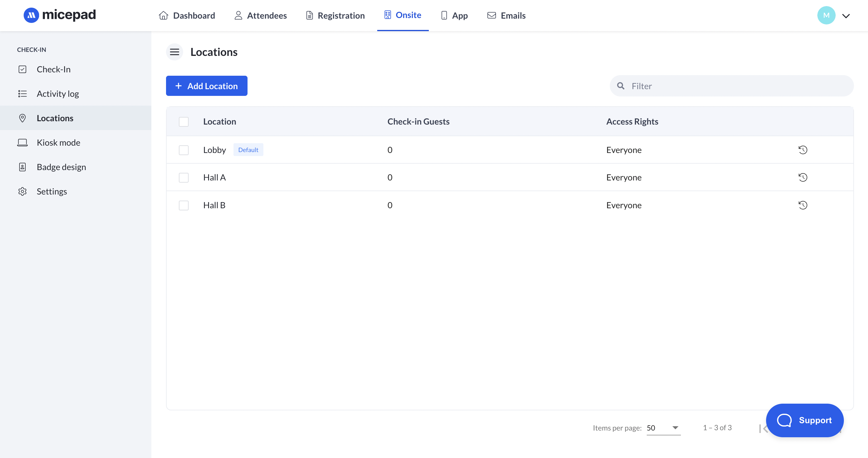Open the Support chat button

click(805, 420)
